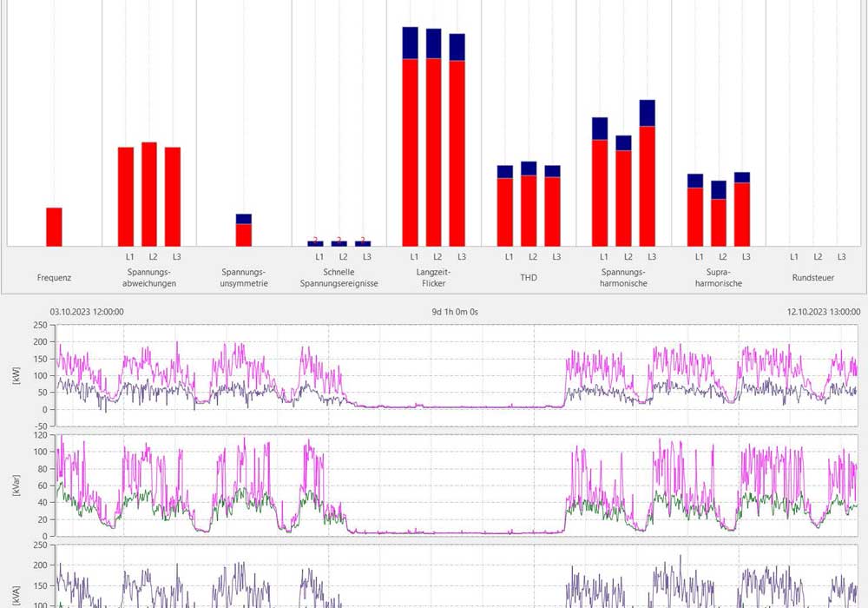Screen dimensions: 868x608
Task: Select the L1 bar of Spannungsabweichungen
Action: (126, 196)
